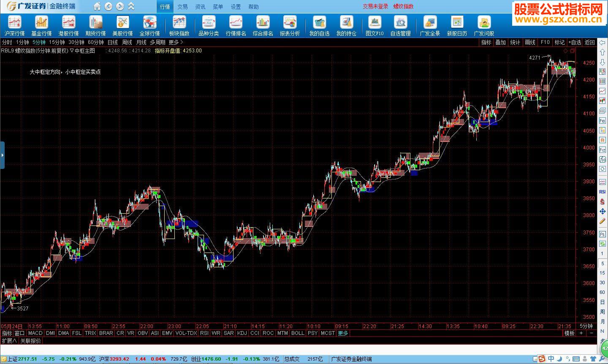Screen dimensions: 608x364
Task: Click the forward navigation arrow in title bar
Action: (x=120, y=6)
